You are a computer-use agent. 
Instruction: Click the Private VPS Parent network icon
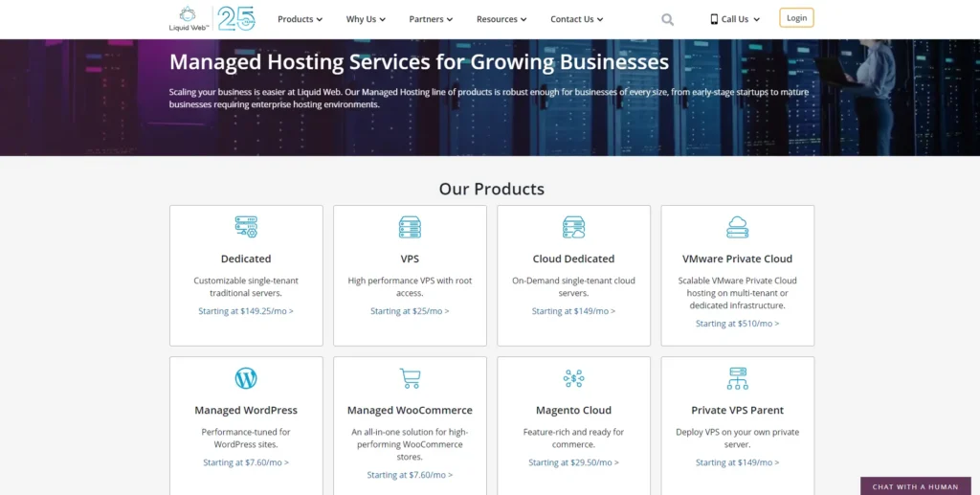tap(738, 378)
